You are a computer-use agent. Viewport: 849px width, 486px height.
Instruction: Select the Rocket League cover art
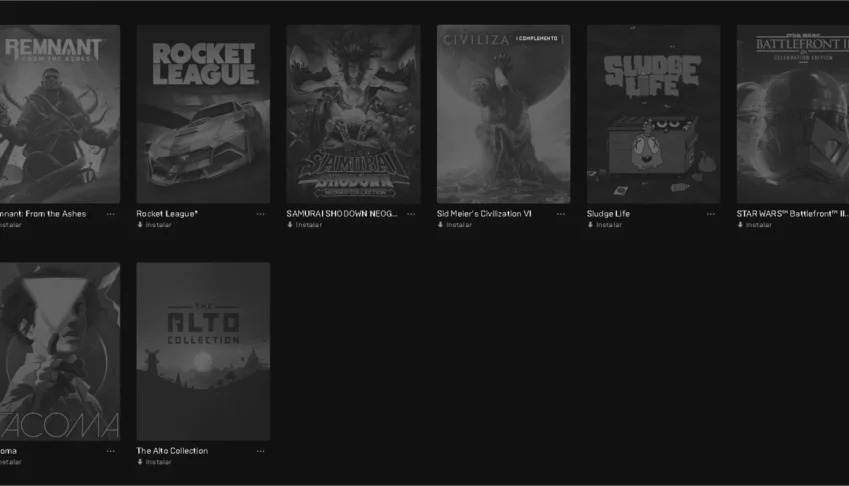(203, 114)
